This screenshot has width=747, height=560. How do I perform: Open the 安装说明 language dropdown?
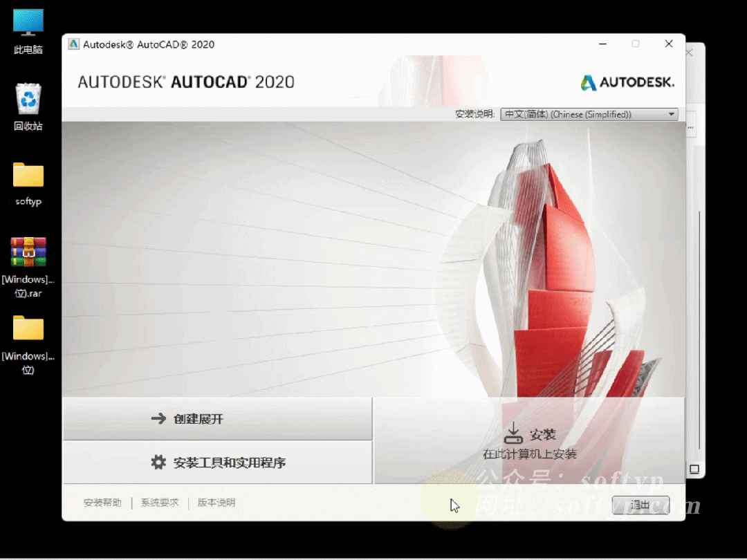tap(589, 114)
